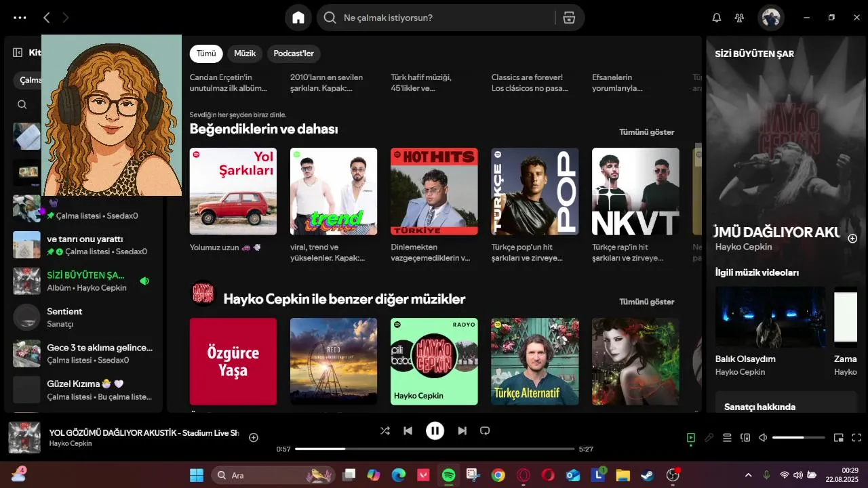The height and width of the screenshot is (488, 868).
Task: Go to the Spotify Home screen
Action: (298, 18)
